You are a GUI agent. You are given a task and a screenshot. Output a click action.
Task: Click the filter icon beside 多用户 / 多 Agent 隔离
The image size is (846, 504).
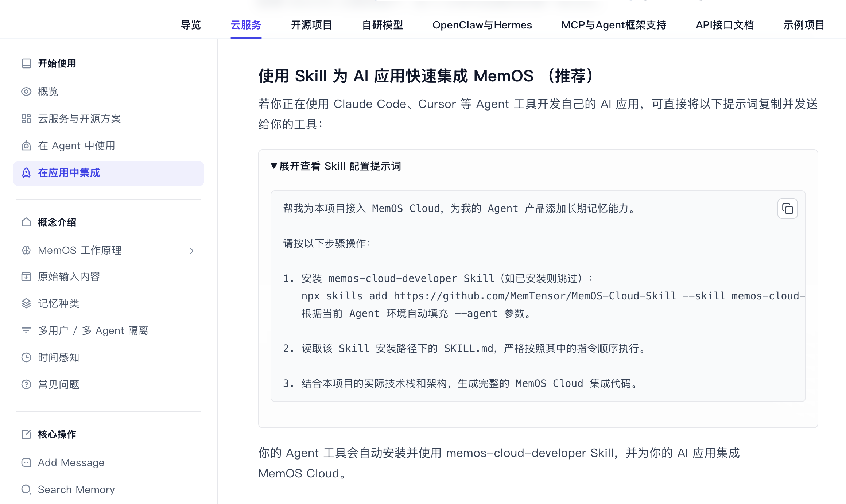point(26,330)
